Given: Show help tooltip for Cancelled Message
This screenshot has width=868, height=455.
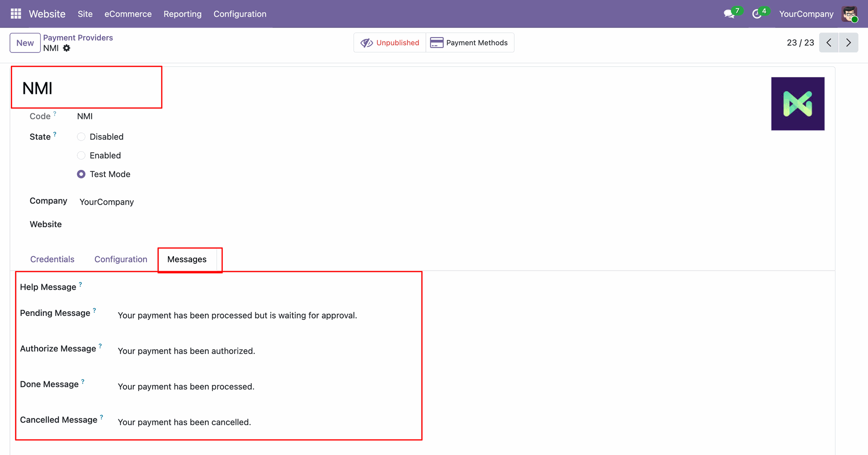Looking at the screenshot, I should coord(102,417).
